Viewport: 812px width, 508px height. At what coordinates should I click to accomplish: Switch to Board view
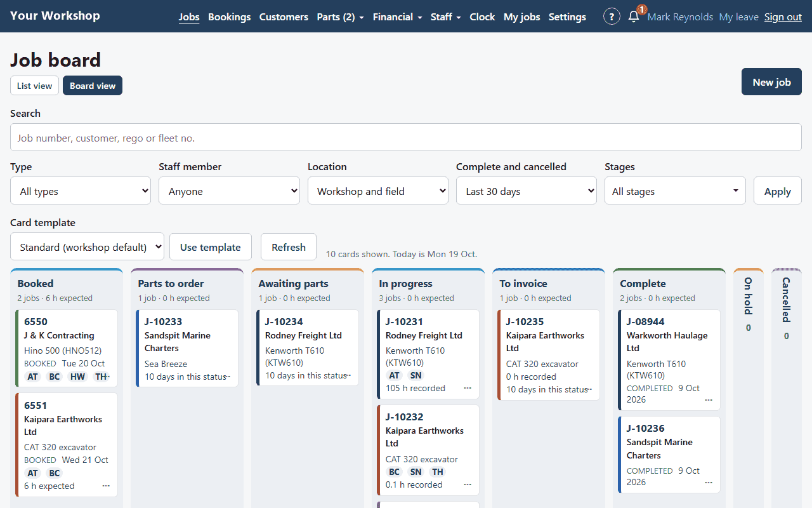click(x=93, y=86)
